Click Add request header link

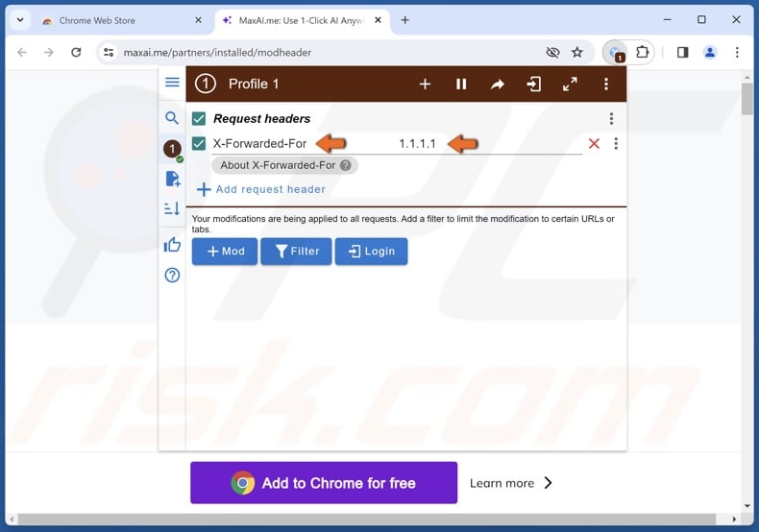click(261, 189)
